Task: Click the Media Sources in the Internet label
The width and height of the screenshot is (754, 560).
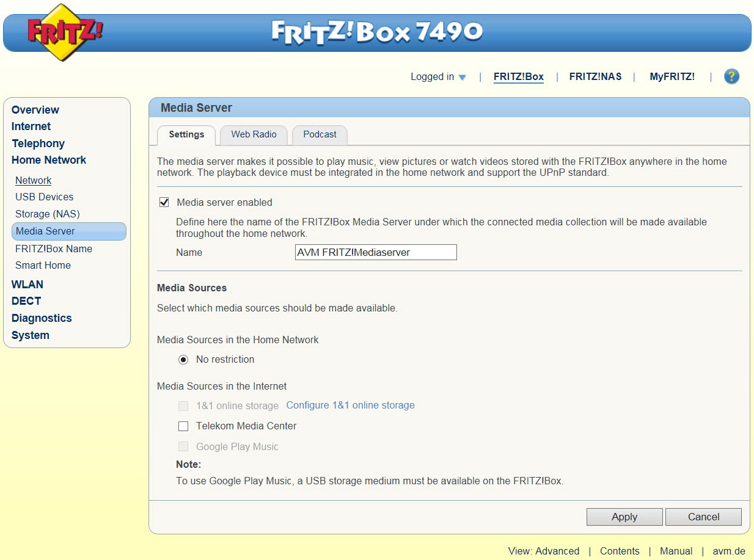Action: tap(222, 387)
